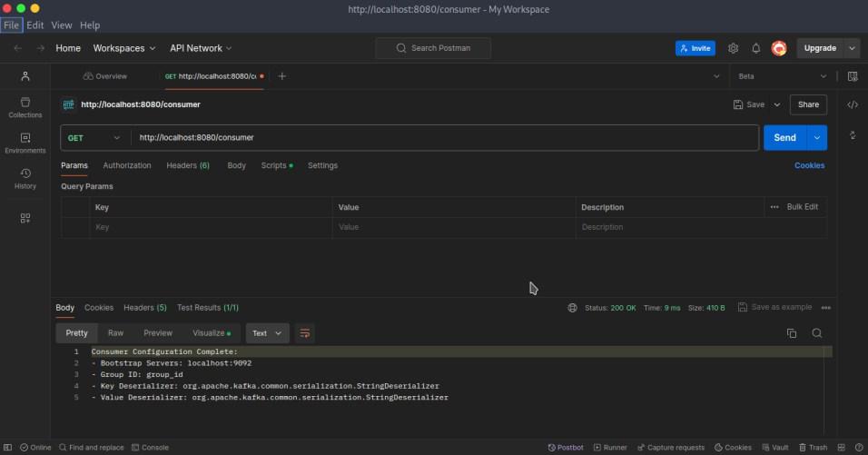Click the user profile icon in sidebar
This screenshot has width=868, height=455.
point(25,76)
